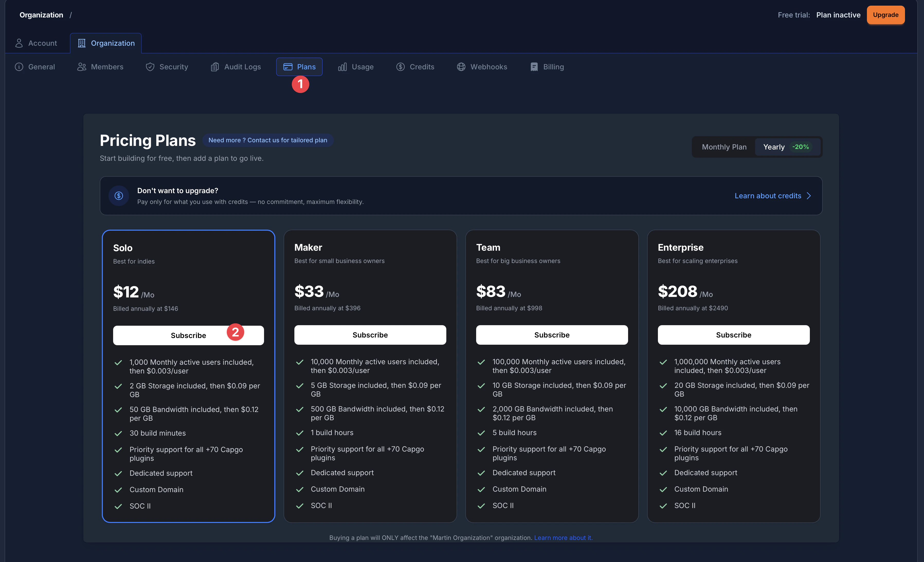Click the orange Upgrade button

pyautogui.click(x=886, y=15)
